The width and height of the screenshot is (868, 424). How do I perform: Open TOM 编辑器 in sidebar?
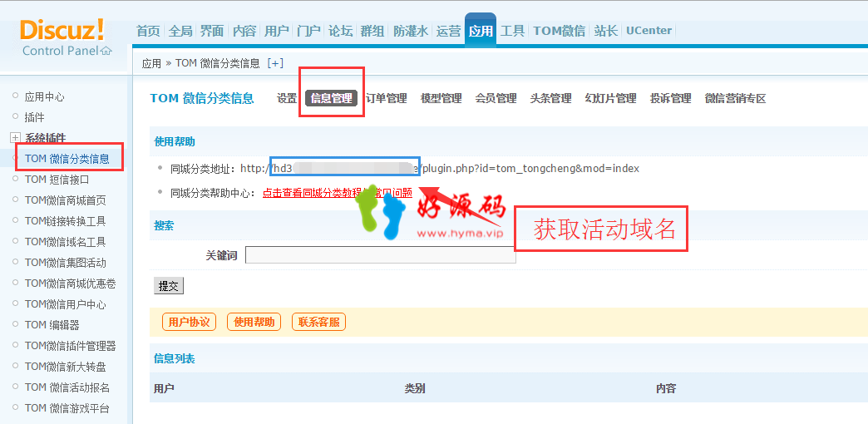(52, 325)
